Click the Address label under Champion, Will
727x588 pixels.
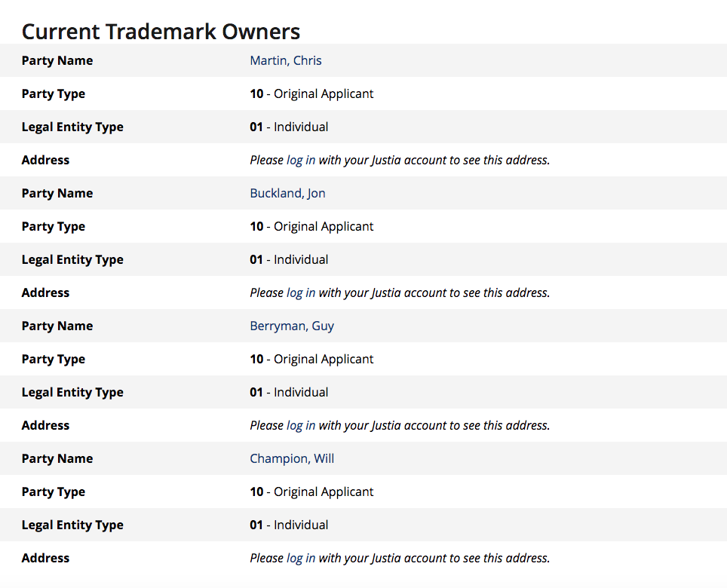(x=45, y=558)
